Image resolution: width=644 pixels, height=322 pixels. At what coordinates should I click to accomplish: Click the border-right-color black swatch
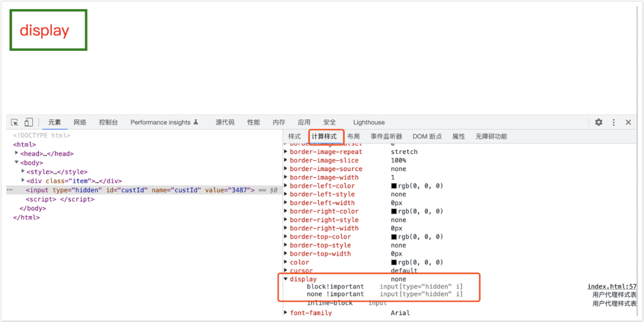coord(394,212)
